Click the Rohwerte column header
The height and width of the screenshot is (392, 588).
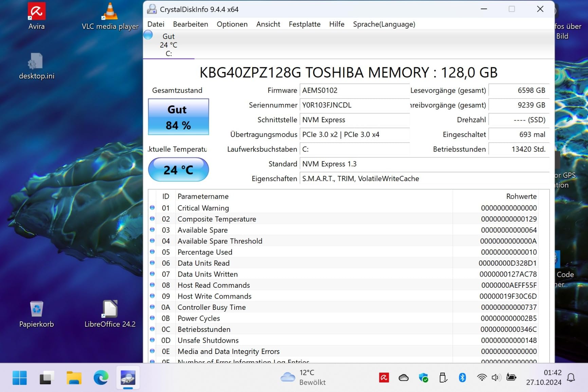[496, 196]
